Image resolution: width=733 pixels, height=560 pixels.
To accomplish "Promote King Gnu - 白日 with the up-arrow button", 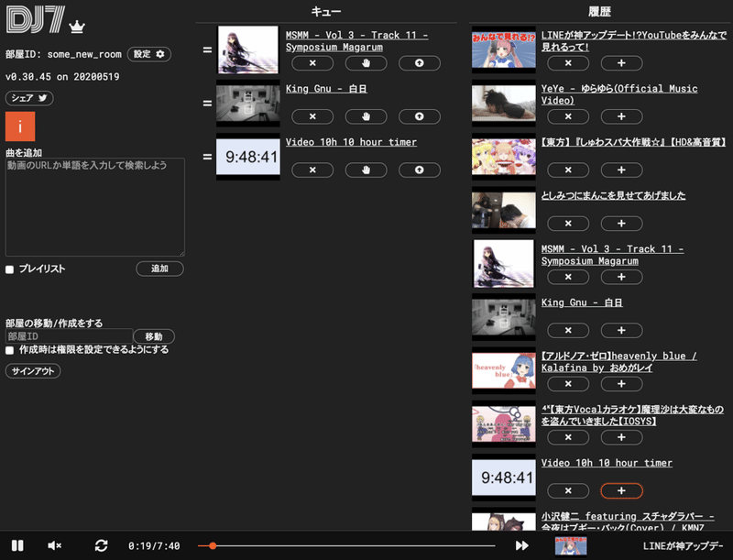I will [420, 116].
